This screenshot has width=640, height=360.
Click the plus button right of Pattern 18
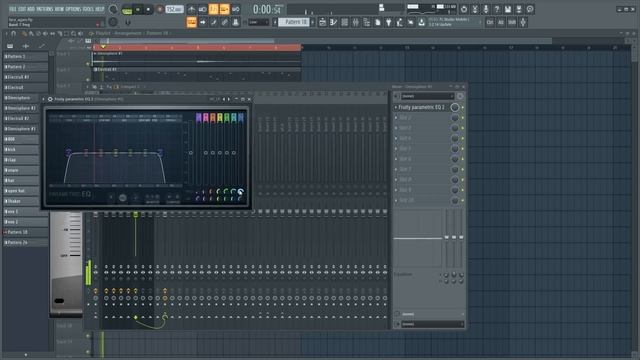[x=313, y=22]
